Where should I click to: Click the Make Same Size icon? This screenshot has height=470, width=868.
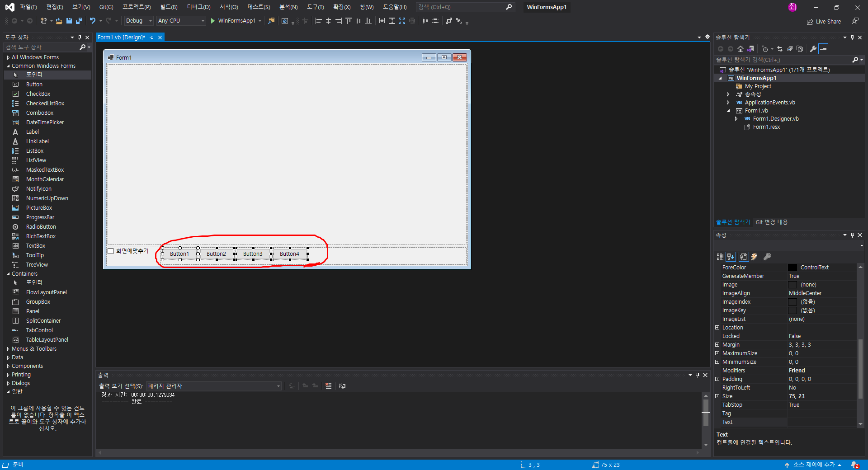point(402,21)
